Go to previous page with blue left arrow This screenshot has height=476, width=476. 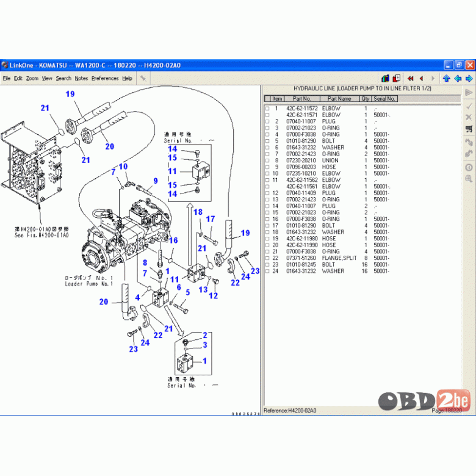click(458, 79)
